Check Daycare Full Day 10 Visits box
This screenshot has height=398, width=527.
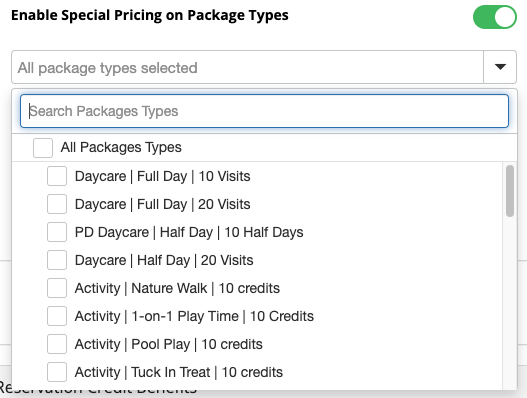click(x=57, y=176)
